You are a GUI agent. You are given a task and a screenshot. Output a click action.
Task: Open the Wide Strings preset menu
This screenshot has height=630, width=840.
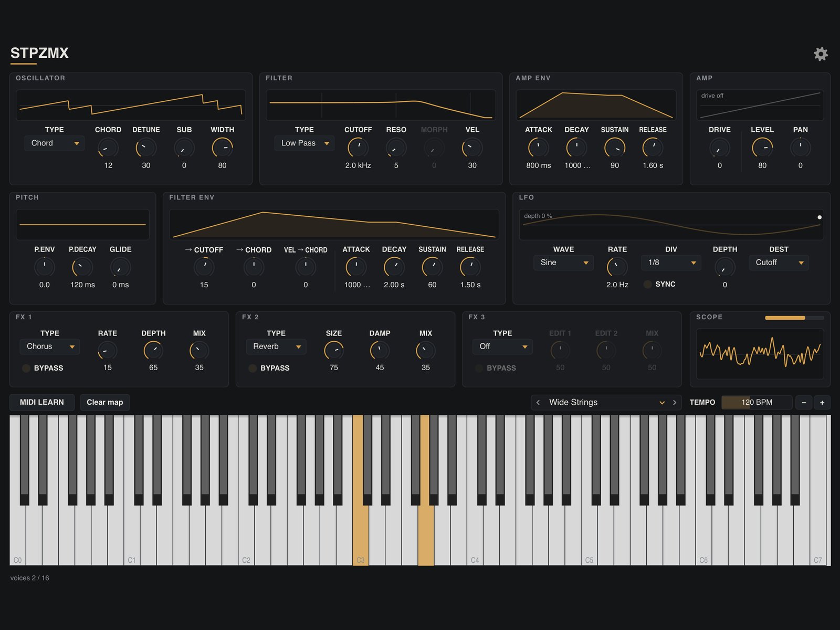pyautogui.click(x=606, y=403)
